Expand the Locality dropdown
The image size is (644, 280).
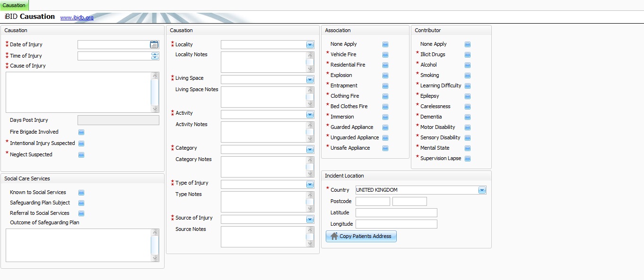(x=310, y=44)
